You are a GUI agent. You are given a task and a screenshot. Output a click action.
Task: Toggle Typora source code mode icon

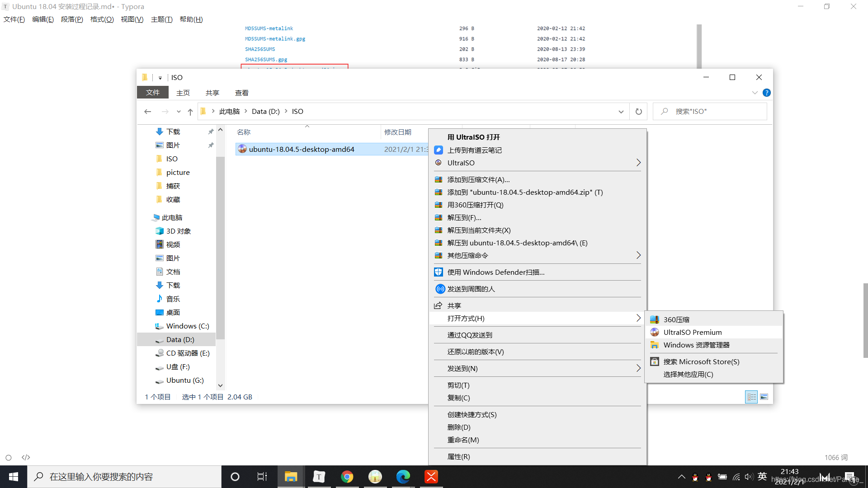click(26, 457)
